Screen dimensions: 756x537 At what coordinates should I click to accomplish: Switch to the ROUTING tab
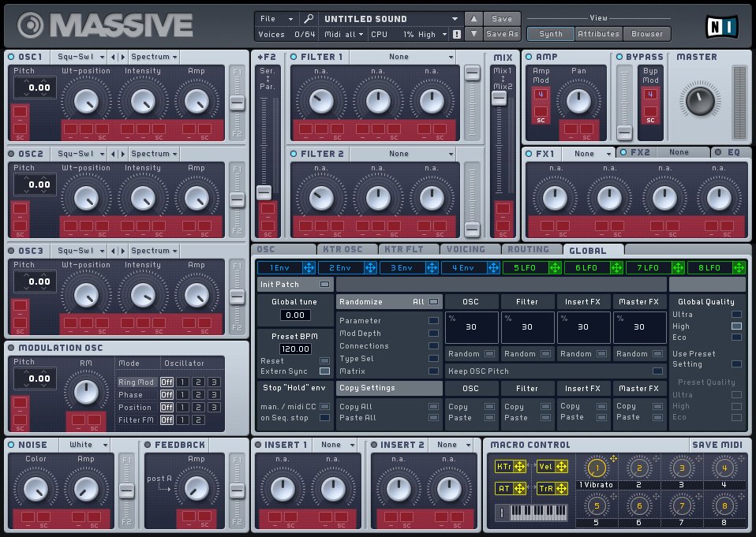(x=533, y=249)
